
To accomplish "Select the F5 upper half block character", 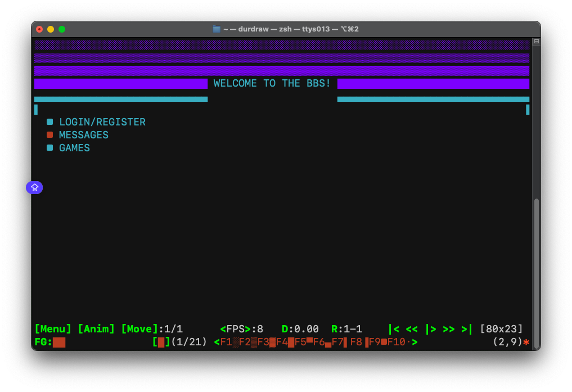I will (x=304, y=342).
